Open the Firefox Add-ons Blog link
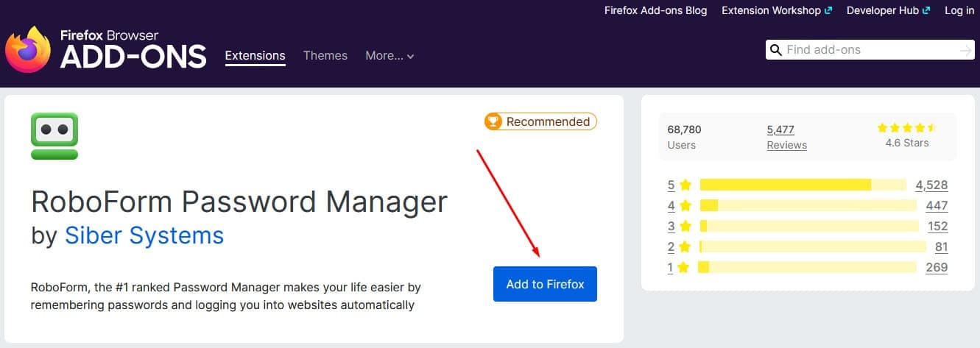The image size is (980, 348). pos(655,10)
